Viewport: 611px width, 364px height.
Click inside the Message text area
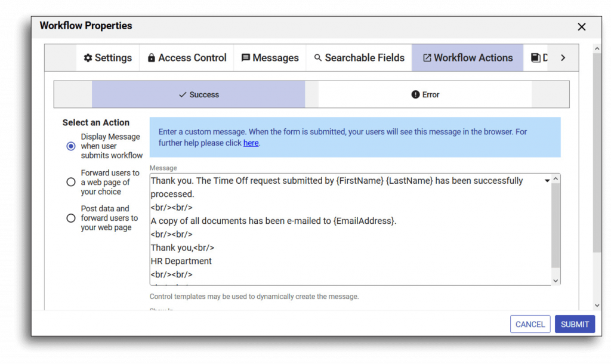[350, 229]
